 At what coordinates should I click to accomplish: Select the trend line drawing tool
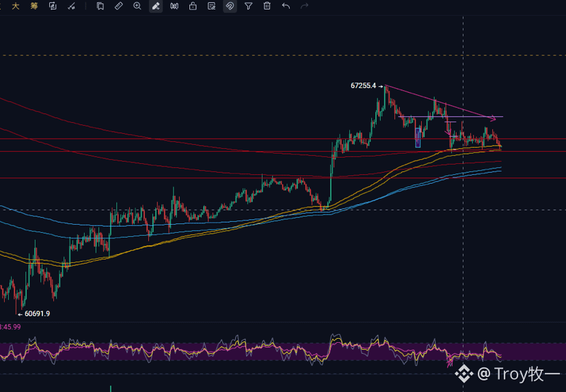(x=72, y=5)
